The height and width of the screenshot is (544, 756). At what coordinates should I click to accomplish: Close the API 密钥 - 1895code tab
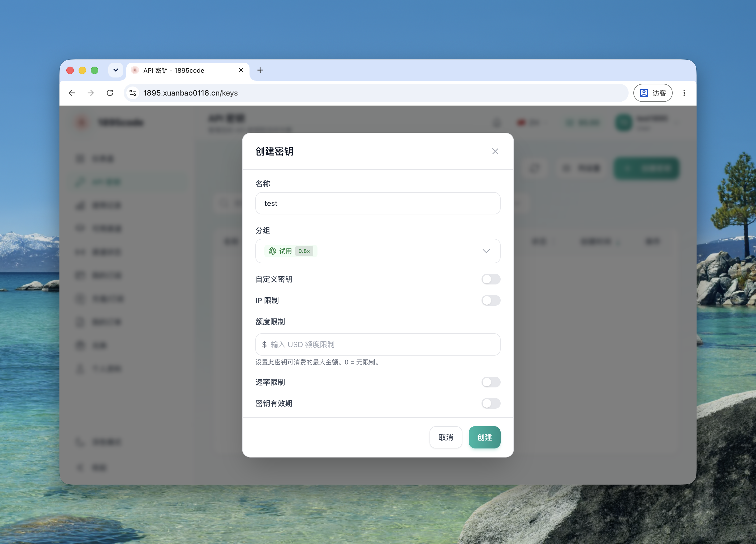click(x=241, y=70)
